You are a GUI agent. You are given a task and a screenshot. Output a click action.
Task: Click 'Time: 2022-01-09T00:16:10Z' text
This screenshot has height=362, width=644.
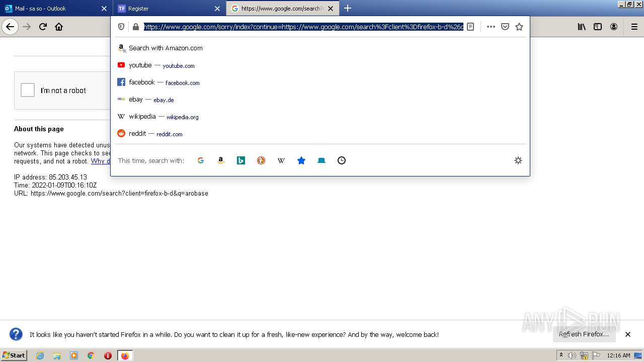pyautogui.click(x=55, y=186)
